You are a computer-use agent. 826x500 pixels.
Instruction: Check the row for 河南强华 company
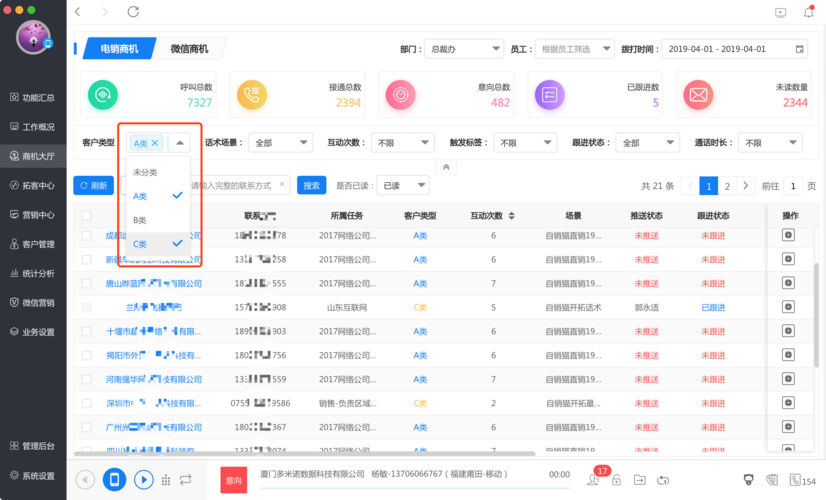pos(86,379)
